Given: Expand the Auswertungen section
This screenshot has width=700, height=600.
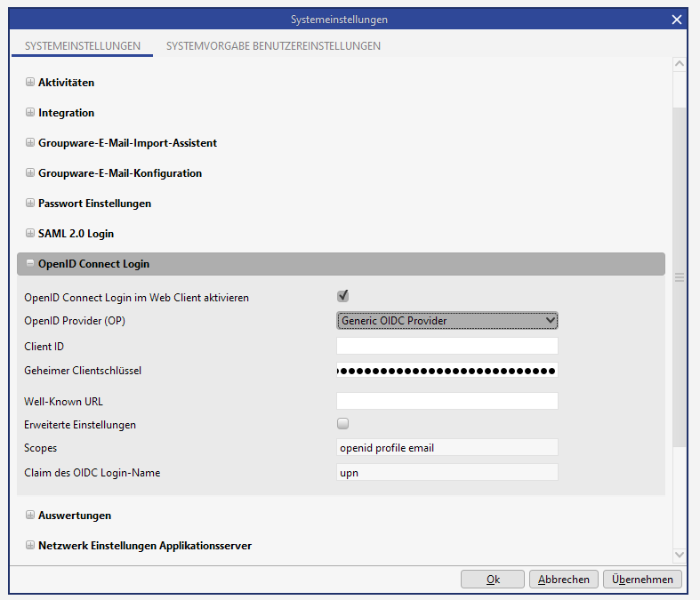Looking at the screenshot, I should [x=30, y=516].
